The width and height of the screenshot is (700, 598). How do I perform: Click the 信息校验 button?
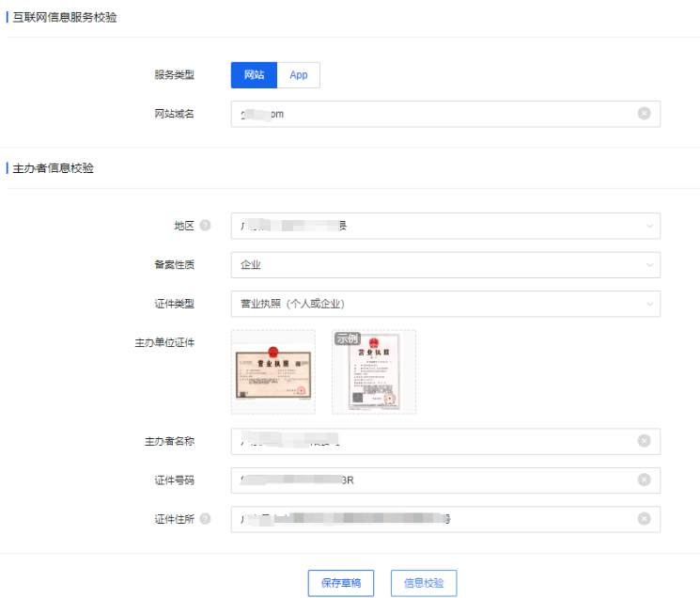424,583
